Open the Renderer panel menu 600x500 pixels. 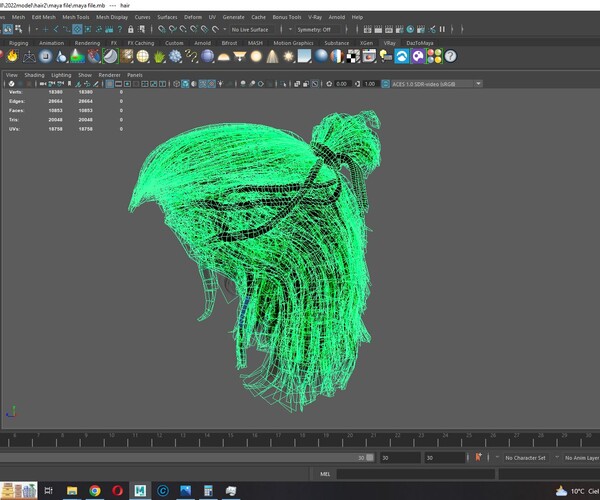click(109, 75)
